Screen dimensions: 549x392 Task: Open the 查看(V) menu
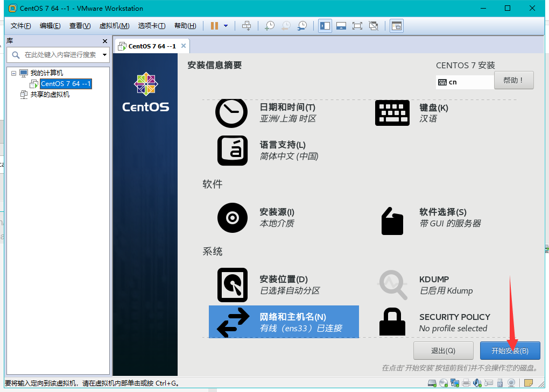pos(80,26)
